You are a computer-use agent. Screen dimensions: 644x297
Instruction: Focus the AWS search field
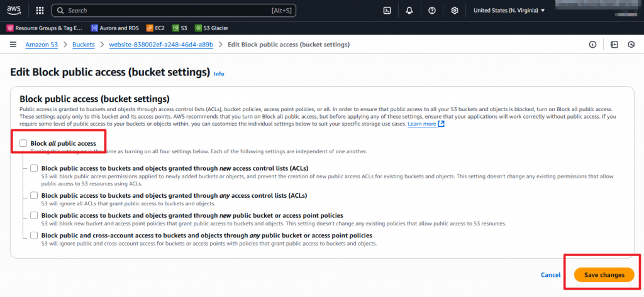[x=174, y=11]
